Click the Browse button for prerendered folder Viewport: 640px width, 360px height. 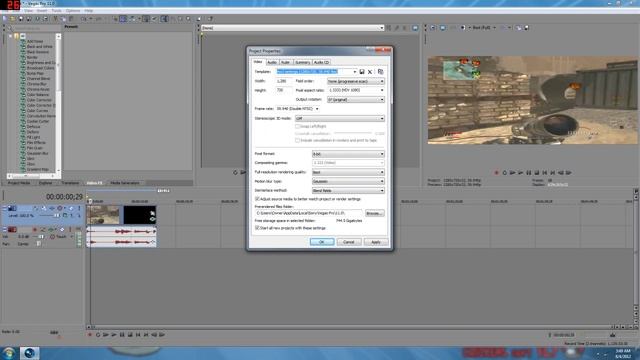click(x=374, y=213)
